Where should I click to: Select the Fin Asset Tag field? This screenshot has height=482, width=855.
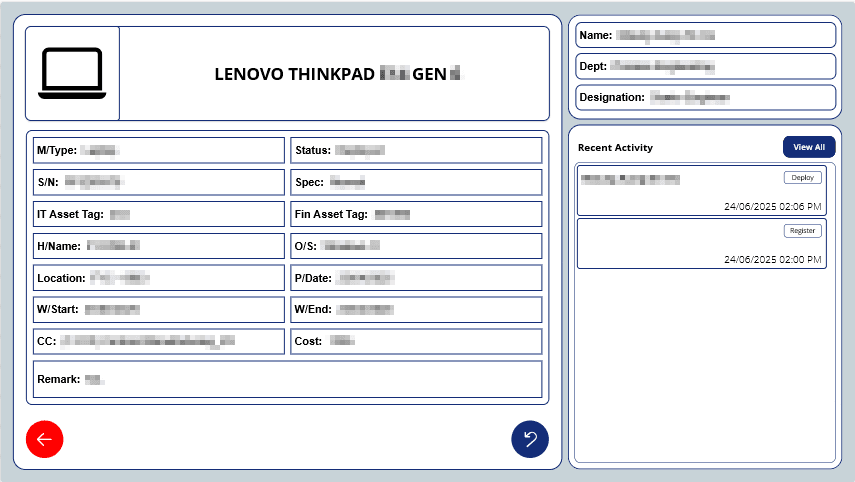coord(416,214)
